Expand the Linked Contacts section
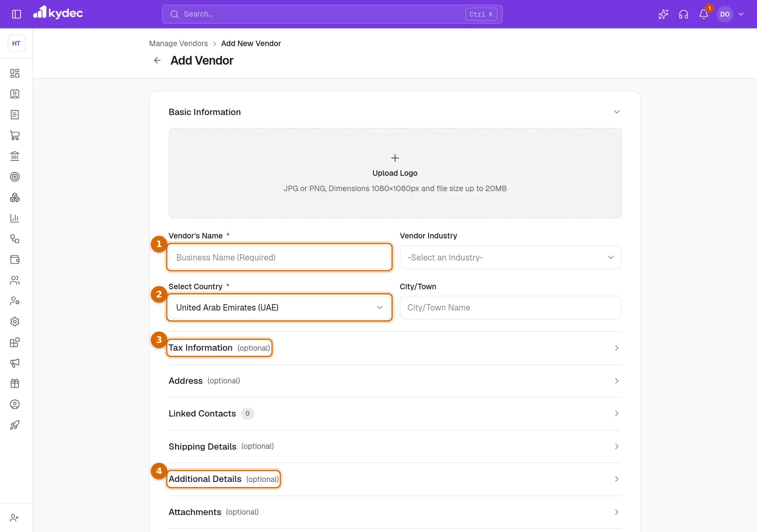The width and height of the screenshot is (757, 532). click(x=395, y=413)
